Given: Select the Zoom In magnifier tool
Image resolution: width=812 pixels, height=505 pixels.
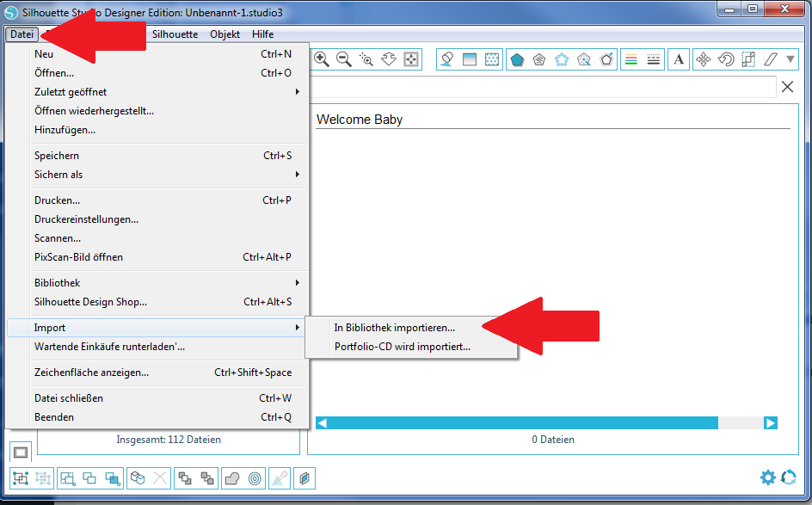Looking at the screenshot, I should (x=323, y=59).
